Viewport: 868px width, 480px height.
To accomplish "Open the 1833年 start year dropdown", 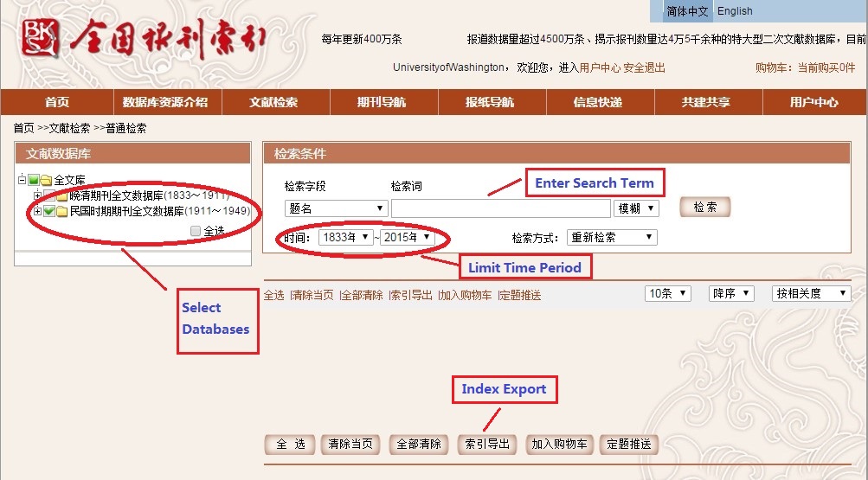I will coord(346,237).
